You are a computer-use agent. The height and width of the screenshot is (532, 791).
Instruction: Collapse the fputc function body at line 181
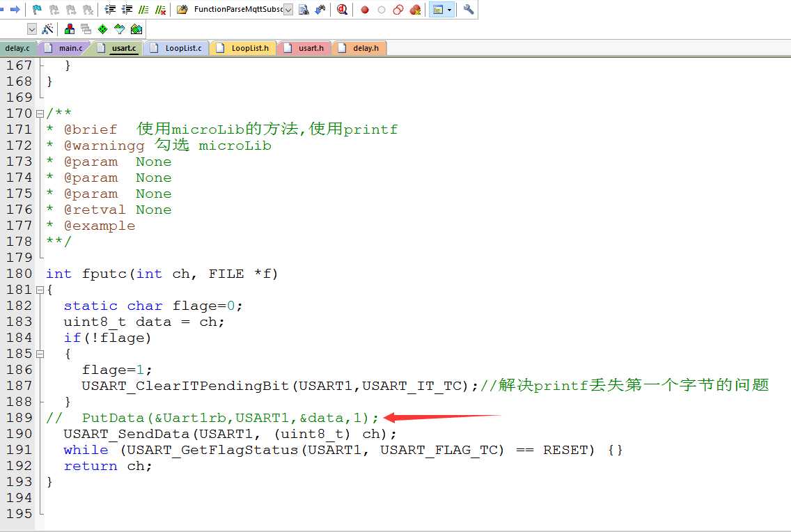[x=40, y=290]
